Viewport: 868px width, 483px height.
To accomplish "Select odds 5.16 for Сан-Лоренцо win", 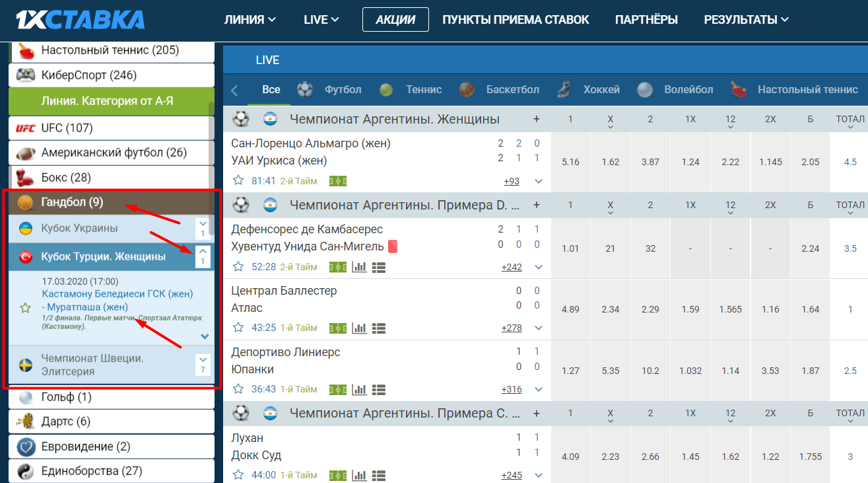I will [x=570, y=162].
